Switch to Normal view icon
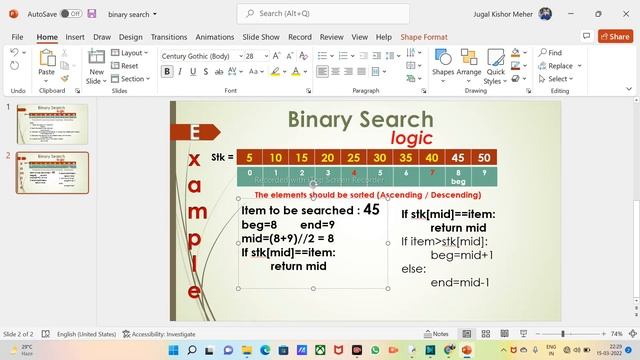The image size is (640, 360). (467, 334)
